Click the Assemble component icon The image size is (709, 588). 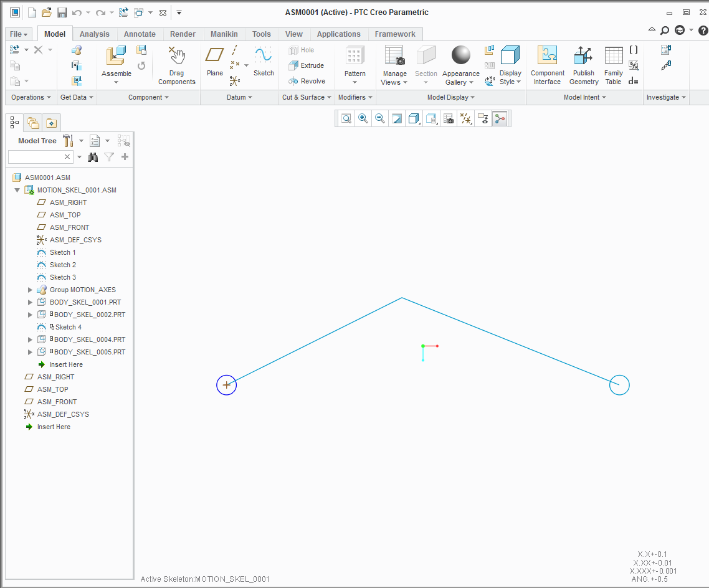click(117, 56)
